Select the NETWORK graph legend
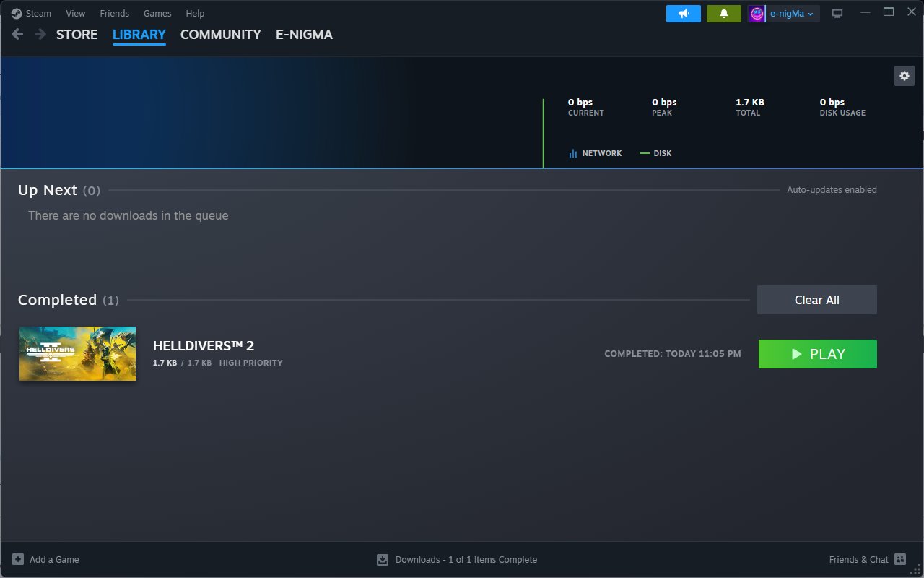This screenshot has width=924, height=578. click(x=596, y=153)
